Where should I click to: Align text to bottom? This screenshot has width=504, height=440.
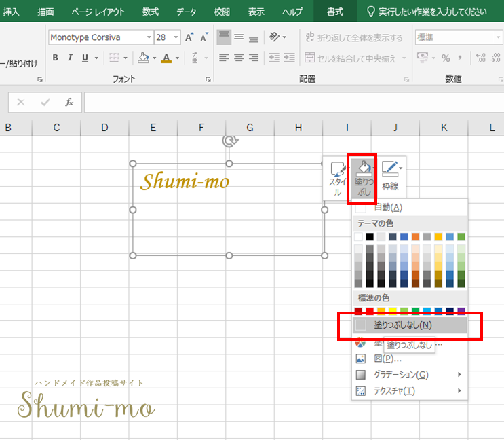pos(254,37)
